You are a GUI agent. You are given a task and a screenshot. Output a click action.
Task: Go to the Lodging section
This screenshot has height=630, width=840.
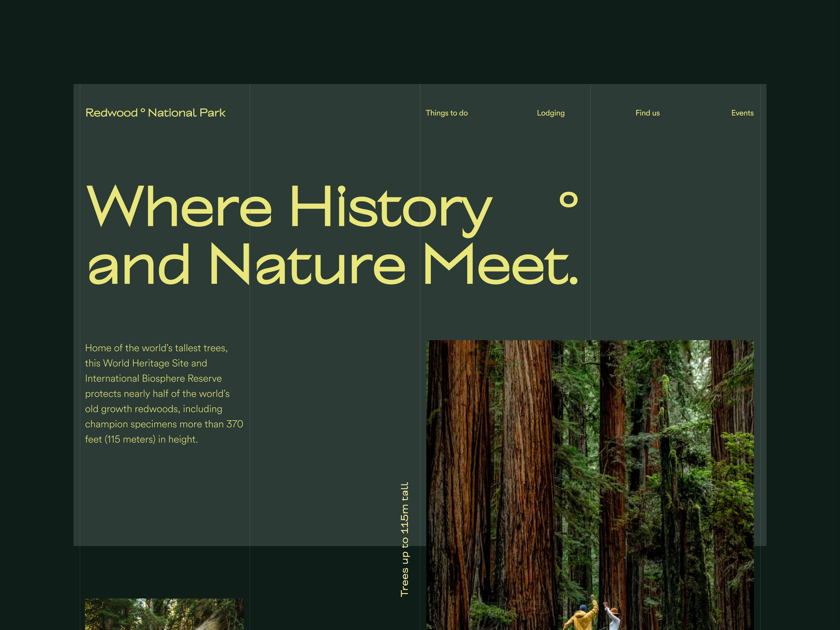[551, 113]
